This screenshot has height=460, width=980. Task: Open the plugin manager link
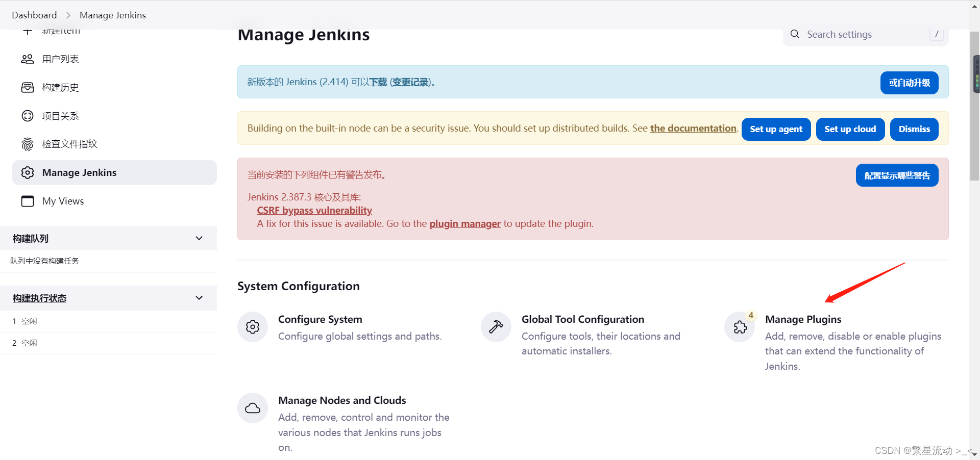465,224
